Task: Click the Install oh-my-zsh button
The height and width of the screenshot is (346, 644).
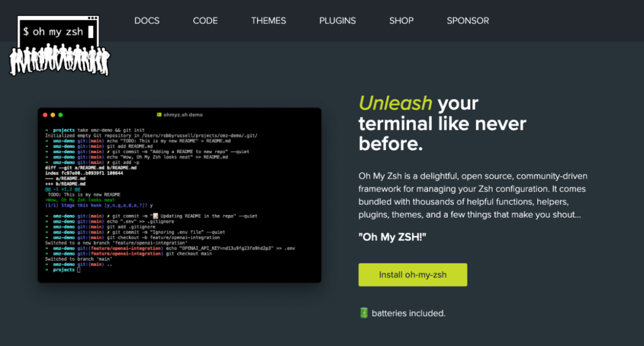Action: 413,275
